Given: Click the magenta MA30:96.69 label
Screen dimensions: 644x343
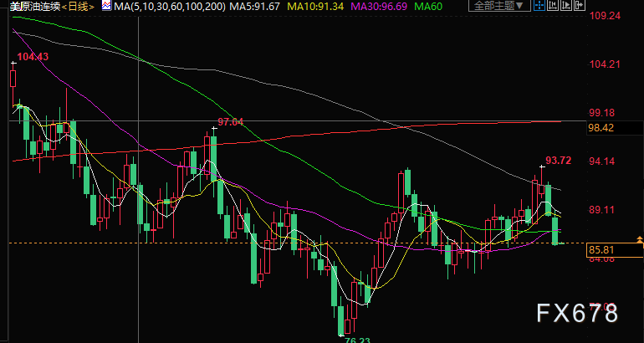Looking at the screenshot, I should (x=381, y=6).
